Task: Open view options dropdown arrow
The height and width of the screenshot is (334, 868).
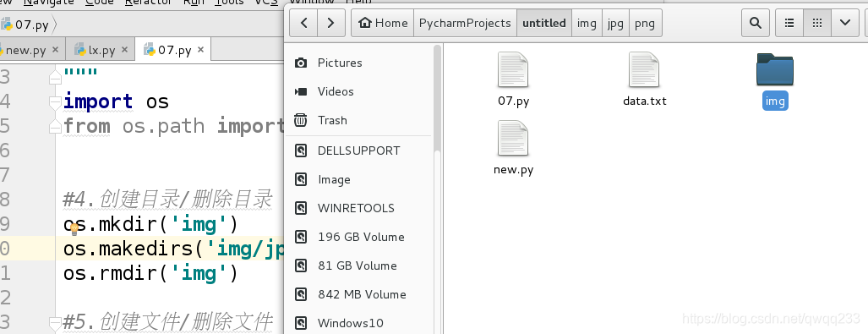Action: pyautogui.click(x=844, y=23)
